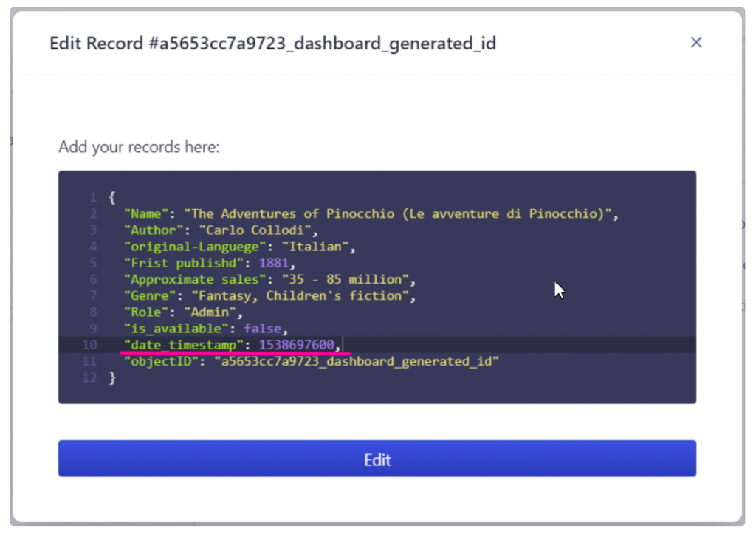Click line number 12 in the gutter
This screenshot has width=756, height=534.
89,377
